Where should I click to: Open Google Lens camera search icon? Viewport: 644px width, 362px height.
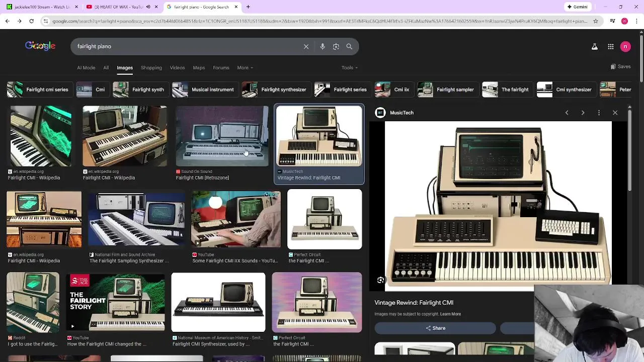pyautogui.click(x=336, y=46)
